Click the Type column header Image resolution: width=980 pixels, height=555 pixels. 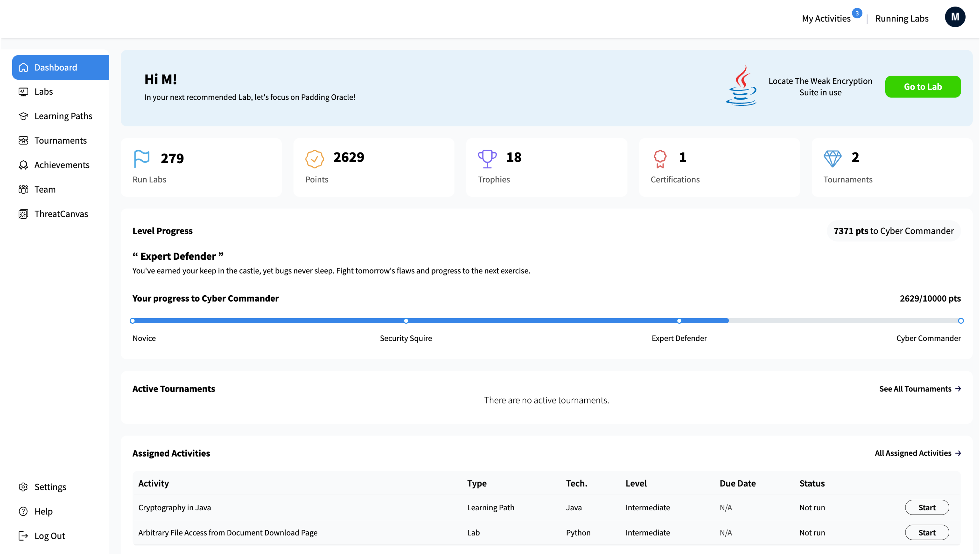click(x=477, y=483)
